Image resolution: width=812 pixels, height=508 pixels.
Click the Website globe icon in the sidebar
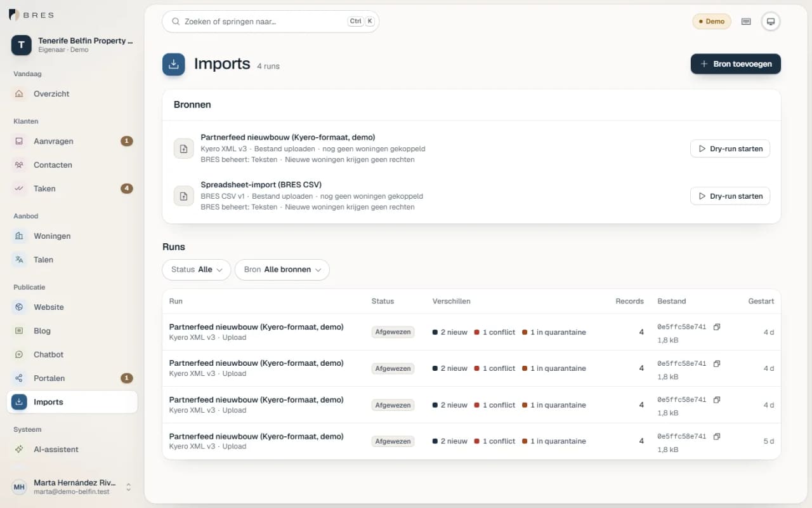(x=19, y=307)
